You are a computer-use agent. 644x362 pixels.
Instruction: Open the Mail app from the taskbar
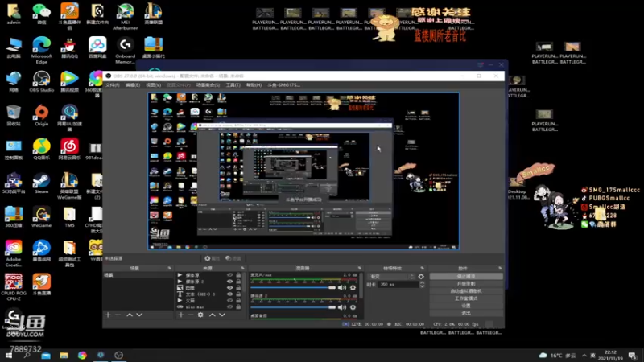46,356
